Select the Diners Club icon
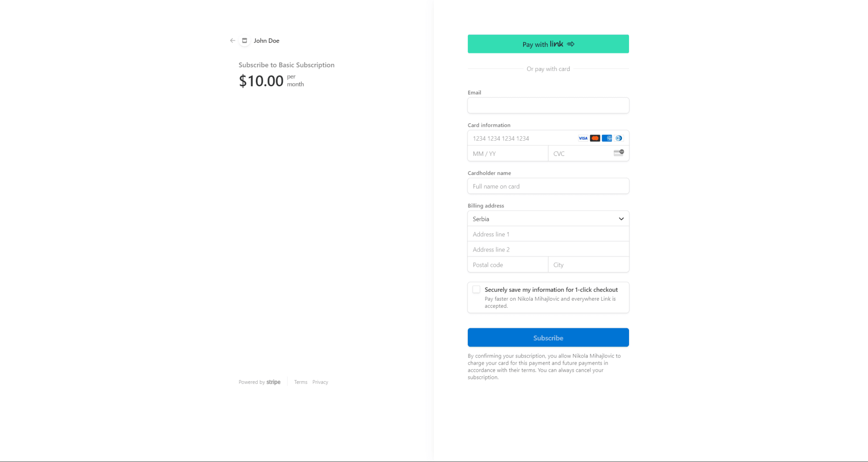This screenshot has height=462, width=868. click(619, 138)
